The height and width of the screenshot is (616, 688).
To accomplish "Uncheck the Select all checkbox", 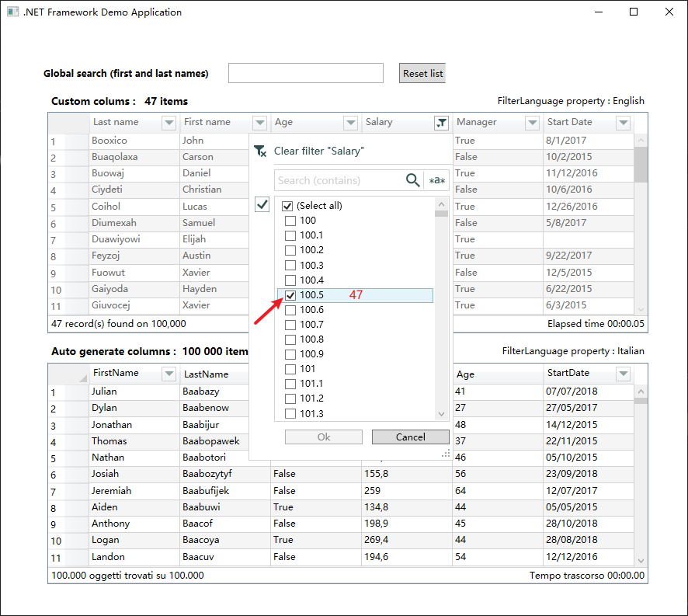I will (x=287, y=205).
